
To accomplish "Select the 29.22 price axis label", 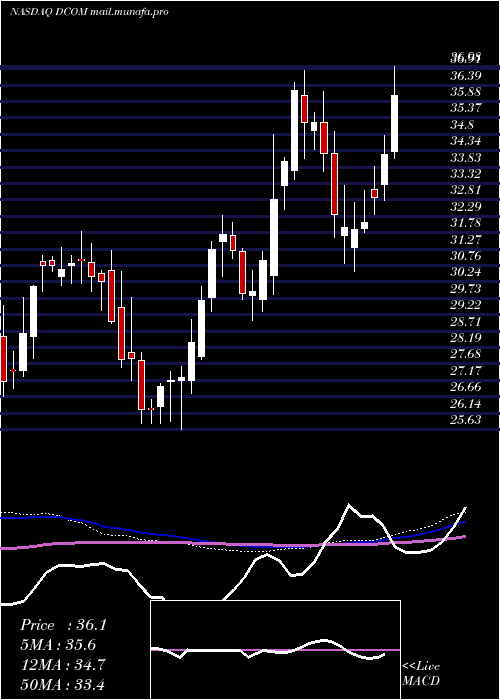I will coord(466,305).
